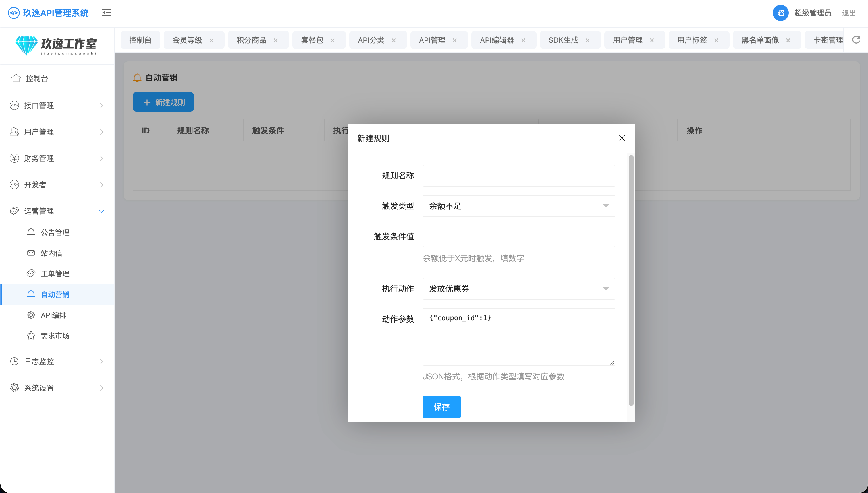Focus the 规则名称 input field
Screen dimensions: 868x493
pyautogui.click(x=519, y=175)
